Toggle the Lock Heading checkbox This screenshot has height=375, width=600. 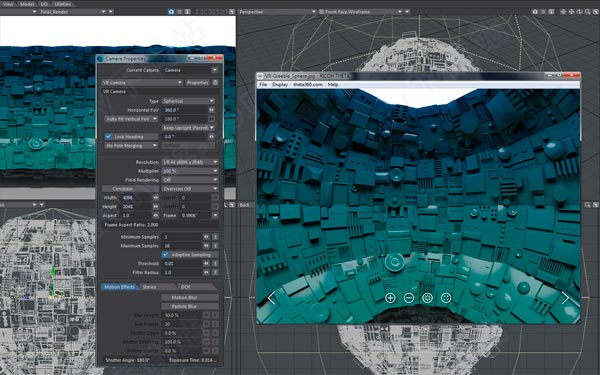(108, 137)
